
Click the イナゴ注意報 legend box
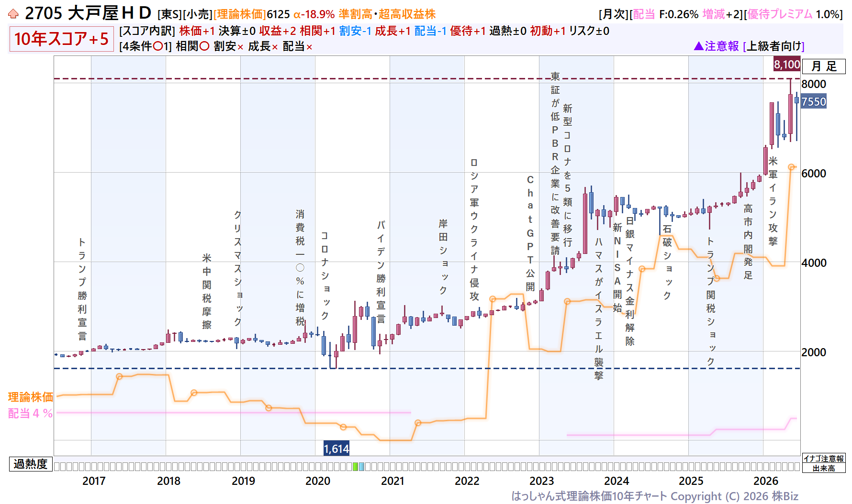click(x=824, y=459)
